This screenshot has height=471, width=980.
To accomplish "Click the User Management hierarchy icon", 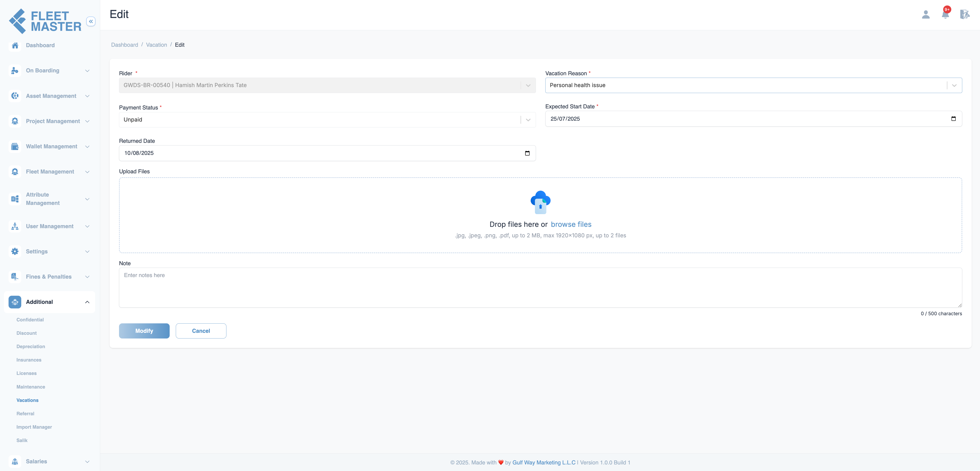I will [15, 226].
